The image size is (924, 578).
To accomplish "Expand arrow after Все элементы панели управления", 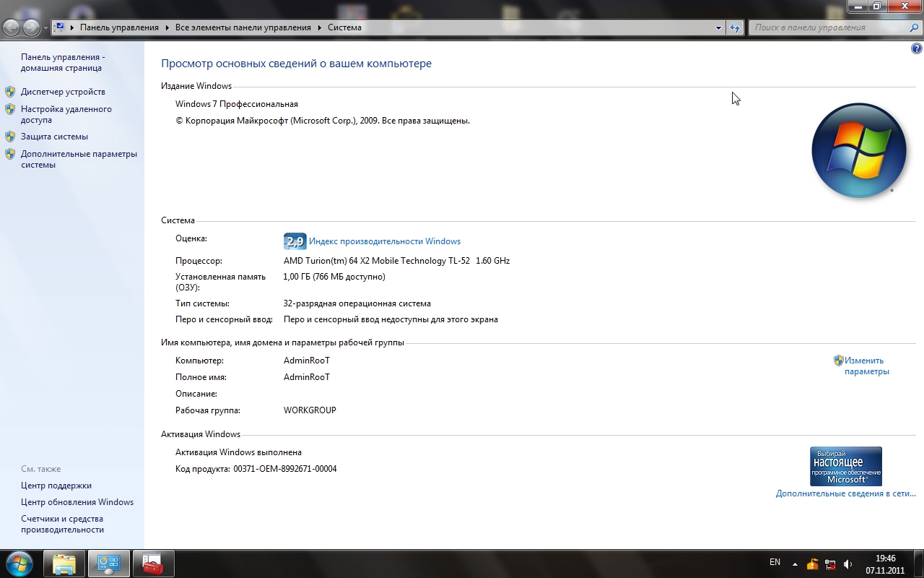I will point(319,27).
